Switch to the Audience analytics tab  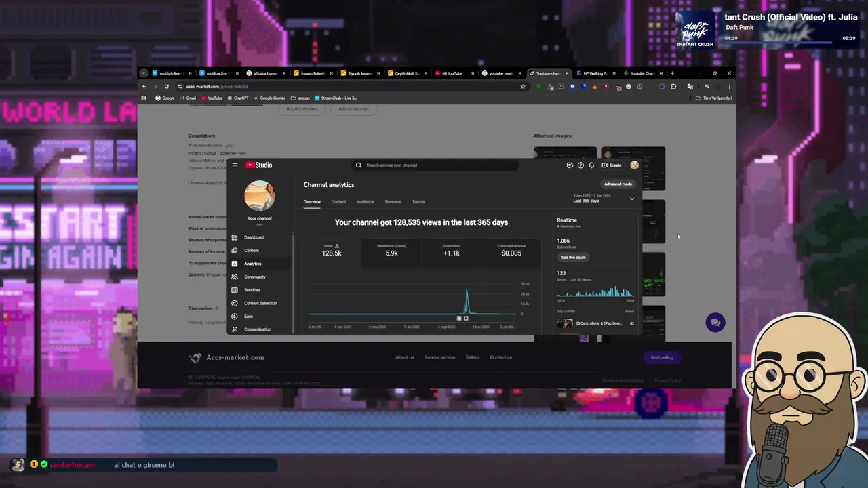pos(366,201)
